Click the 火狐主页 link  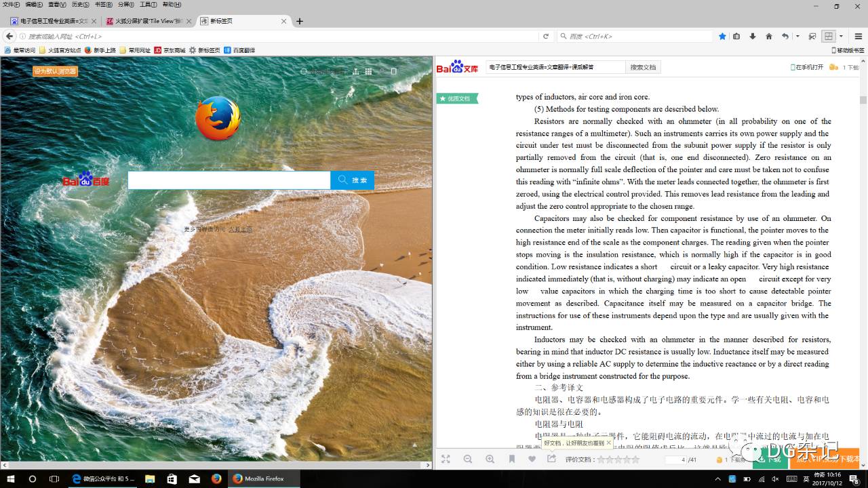240,230
